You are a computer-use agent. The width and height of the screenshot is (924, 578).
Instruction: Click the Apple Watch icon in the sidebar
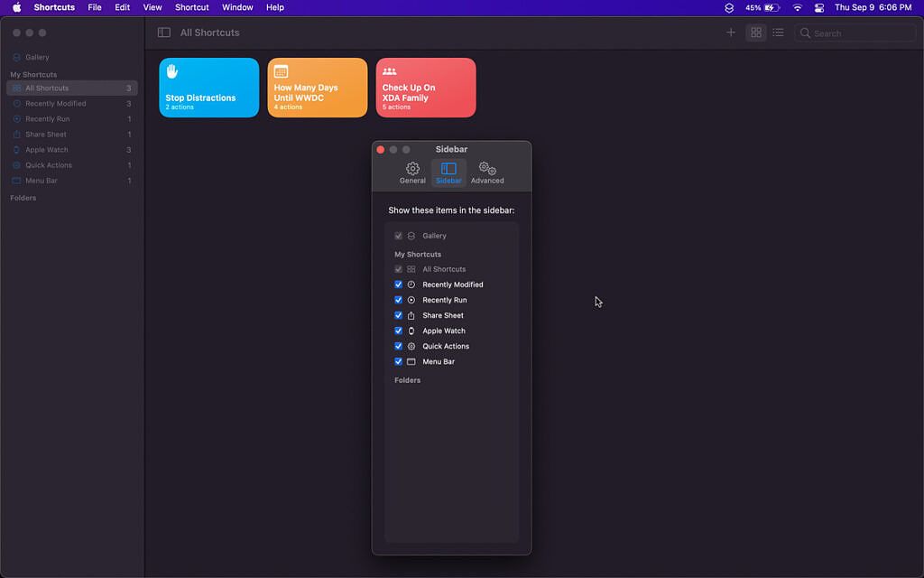(x=17, y=149)
